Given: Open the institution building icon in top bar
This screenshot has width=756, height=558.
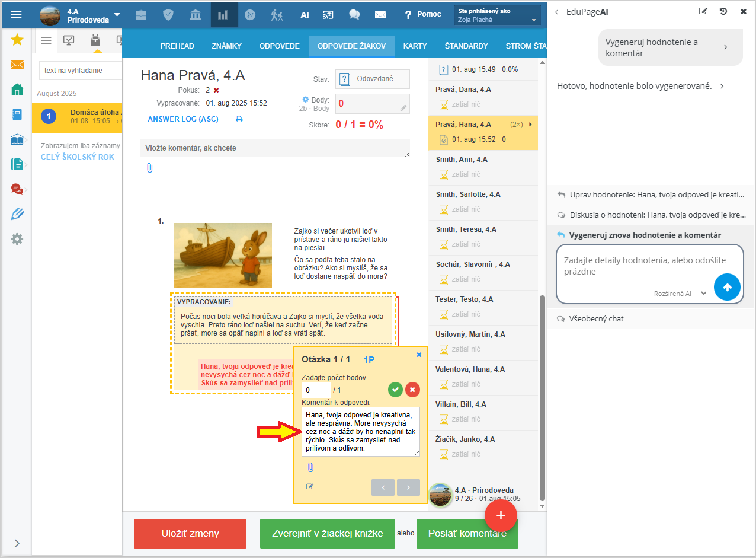Looking at the screenshot, I should (x=196, y=15).
